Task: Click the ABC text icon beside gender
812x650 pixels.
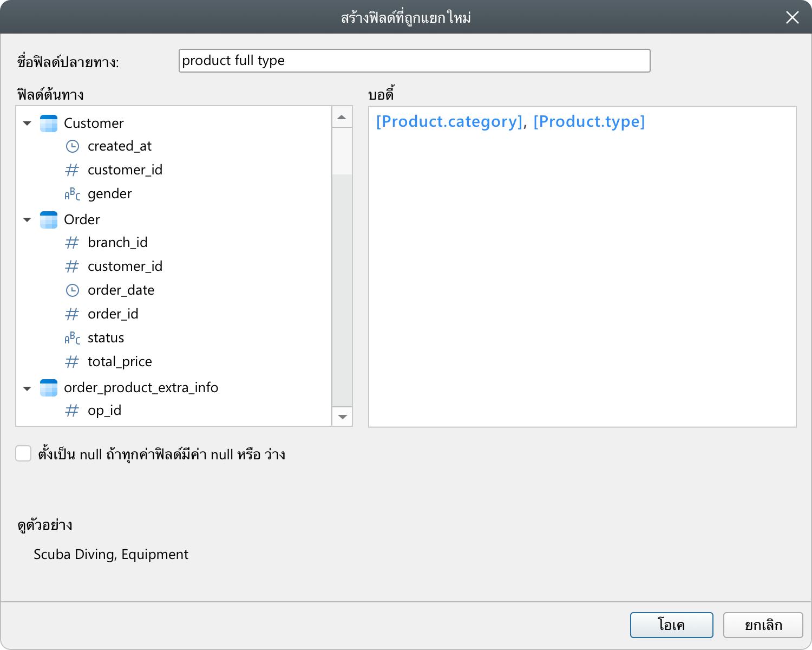Action: [x=72, y=194]
